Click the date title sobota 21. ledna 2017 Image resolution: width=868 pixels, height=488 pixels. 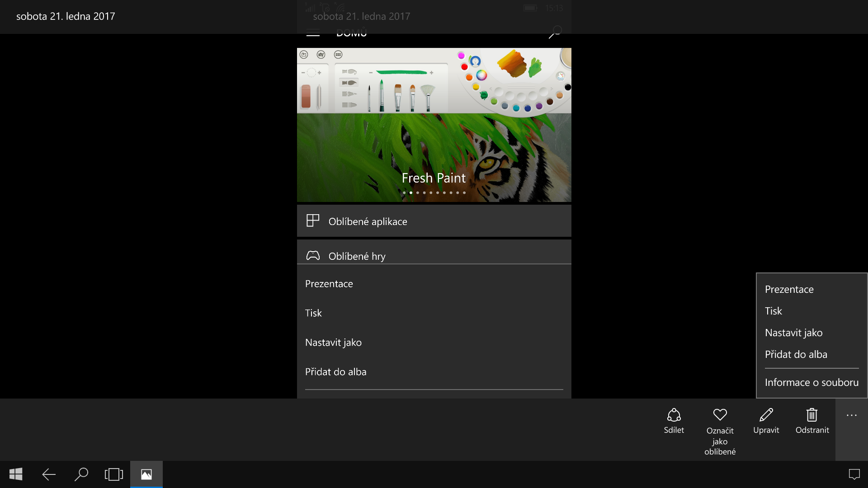coord(66,17)
